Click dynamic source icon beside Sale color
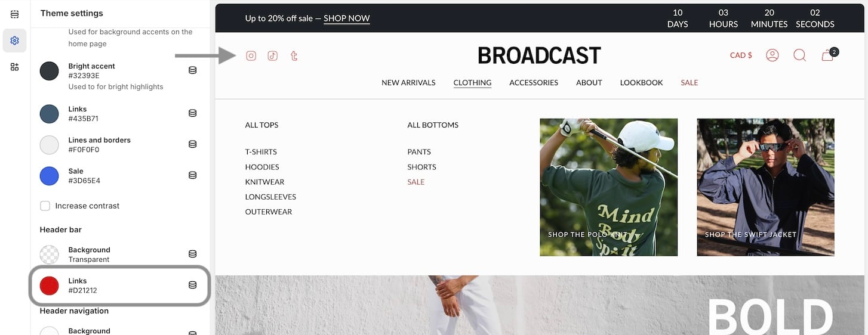The image size is (868, 335). pyautogui.click(x=193, y=175)
